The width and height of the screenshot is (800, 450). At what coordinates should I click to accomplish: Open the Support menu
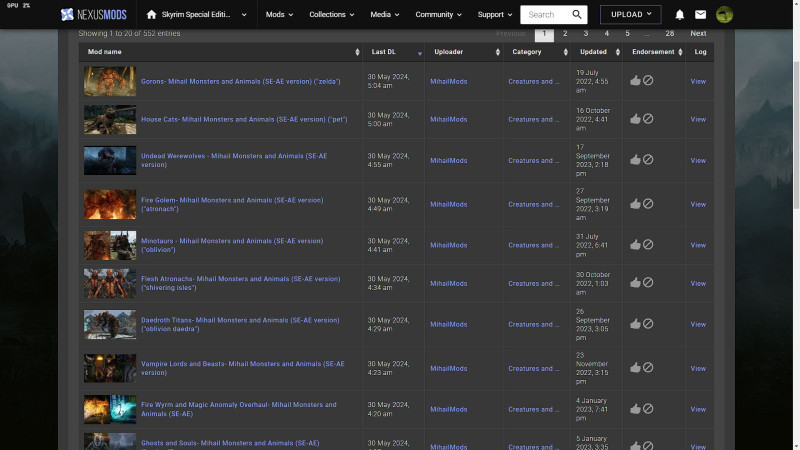[x=494, y=15]
